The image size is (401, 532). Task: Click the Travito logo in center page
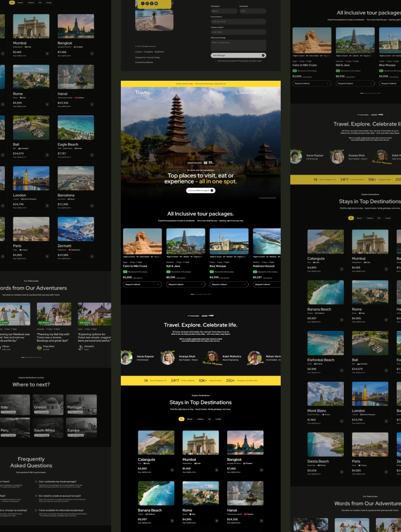click(142, 92)
